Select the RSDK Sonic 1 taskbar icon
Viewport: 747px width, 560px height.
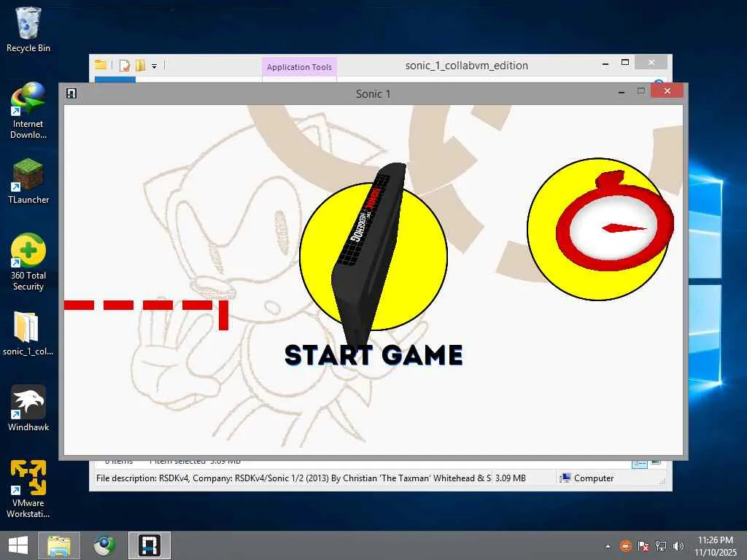pos(149,545)
